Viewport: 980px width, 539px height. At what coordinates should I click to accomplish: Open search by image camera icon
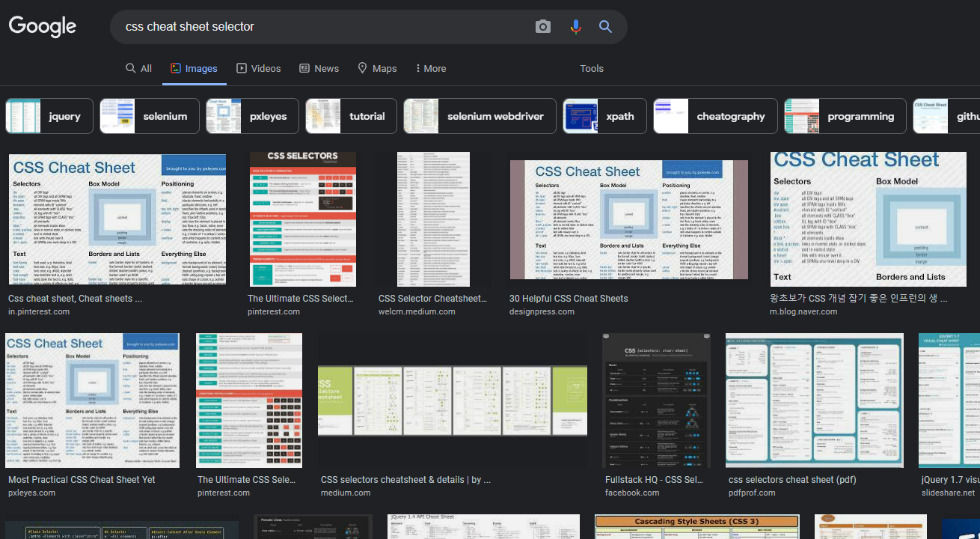(543, 27)
